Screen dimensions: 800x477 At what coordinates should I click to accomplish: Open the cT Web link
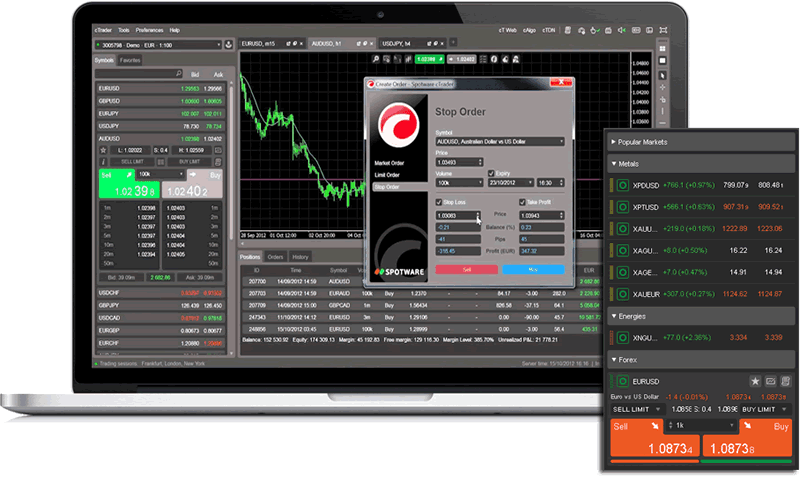pos(508,30)
